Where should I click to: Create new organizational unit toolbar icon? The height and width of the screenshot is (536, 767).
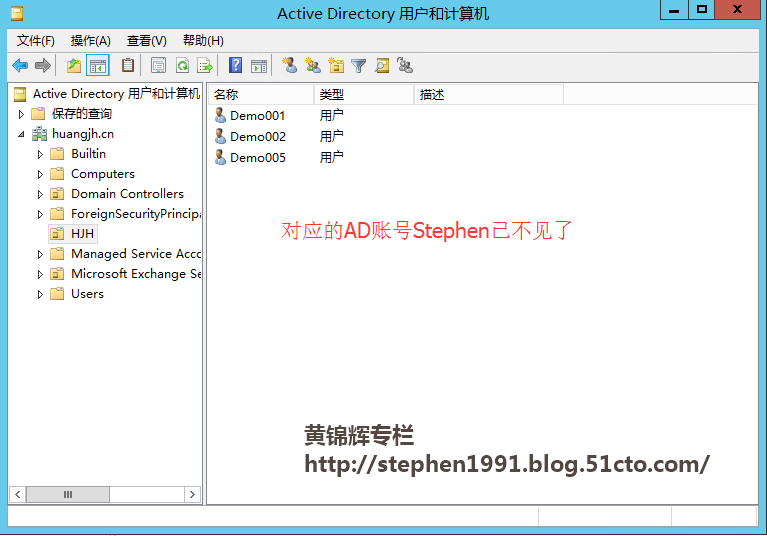pos(336,66)
